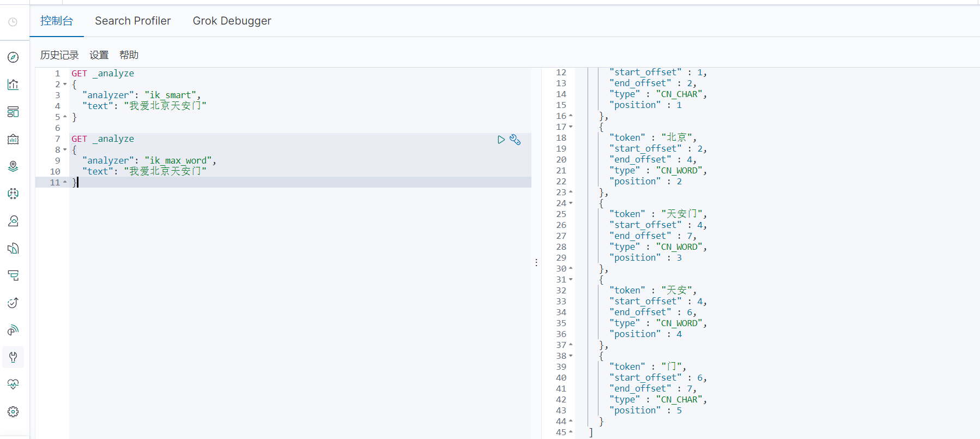The height and width of the screenshot is (439, 980).
Task: Place cursor on first GET _analyze line
Action: [x=102, y=73]
